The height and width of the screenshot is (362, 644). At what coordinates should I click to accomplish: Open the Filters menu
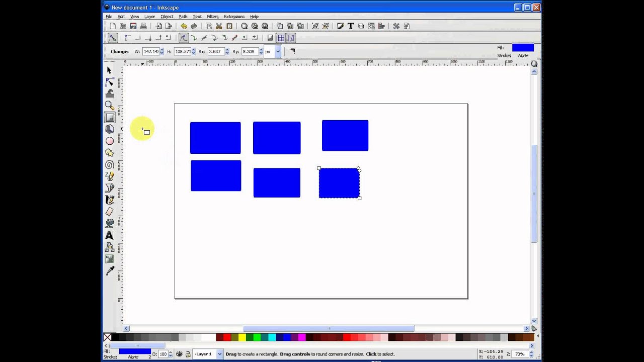point(213,17)
